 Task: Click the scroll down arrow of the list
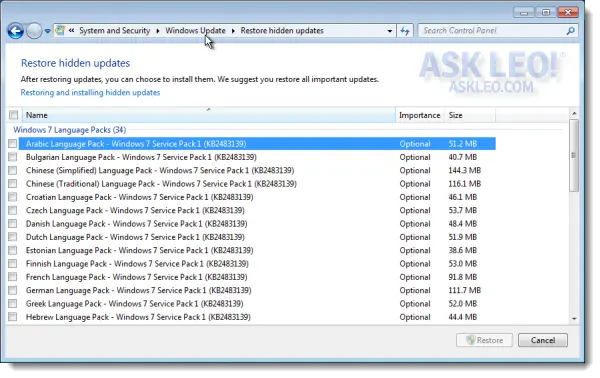(574, 319)
